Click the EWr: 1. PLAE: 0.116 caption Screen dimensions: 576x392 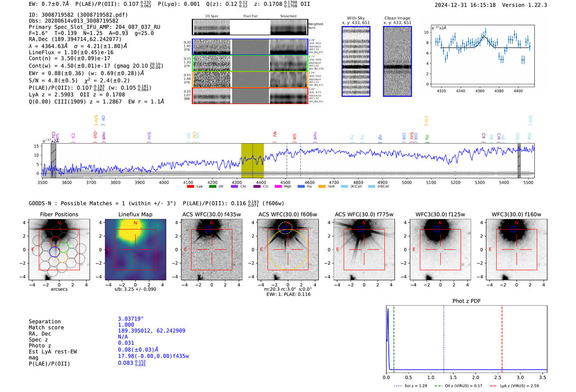tap(288, 294)
